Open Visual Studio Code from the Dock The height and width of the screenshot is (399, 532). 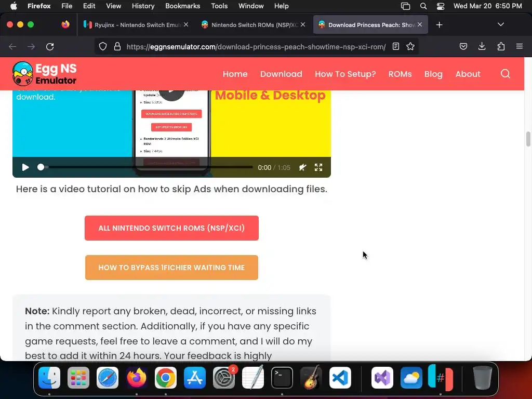pos(340,378)
